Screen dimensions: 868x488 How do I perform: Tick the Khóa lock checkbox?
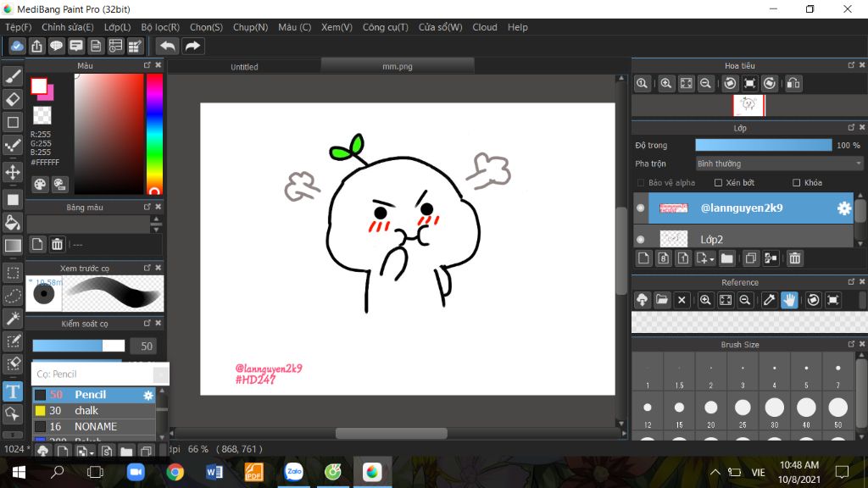tap(797, 183)
